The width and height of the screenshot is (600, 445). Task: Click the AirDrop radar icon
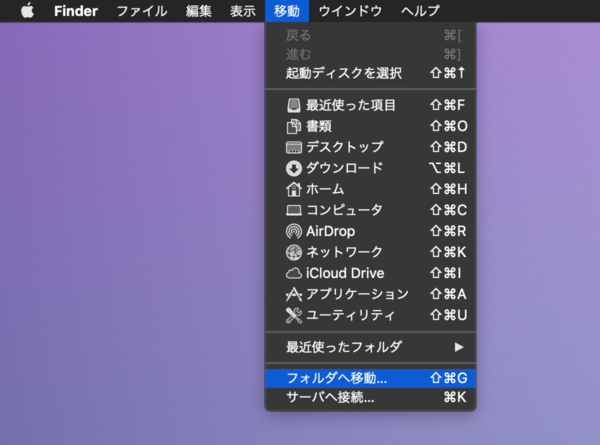click(x=294, y=231)
